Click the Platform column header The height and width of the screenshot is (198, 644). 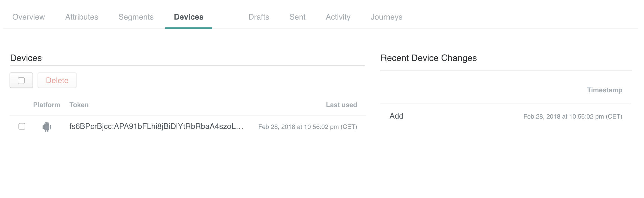point(46,105)
